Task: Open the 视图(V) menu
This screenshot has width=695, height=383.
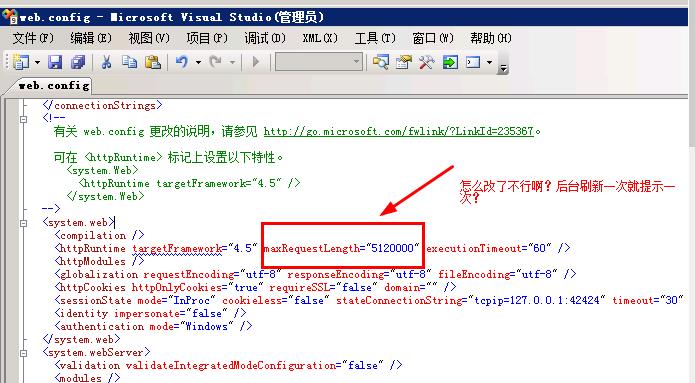Action: pyautogui.click(x=149, y=38)
